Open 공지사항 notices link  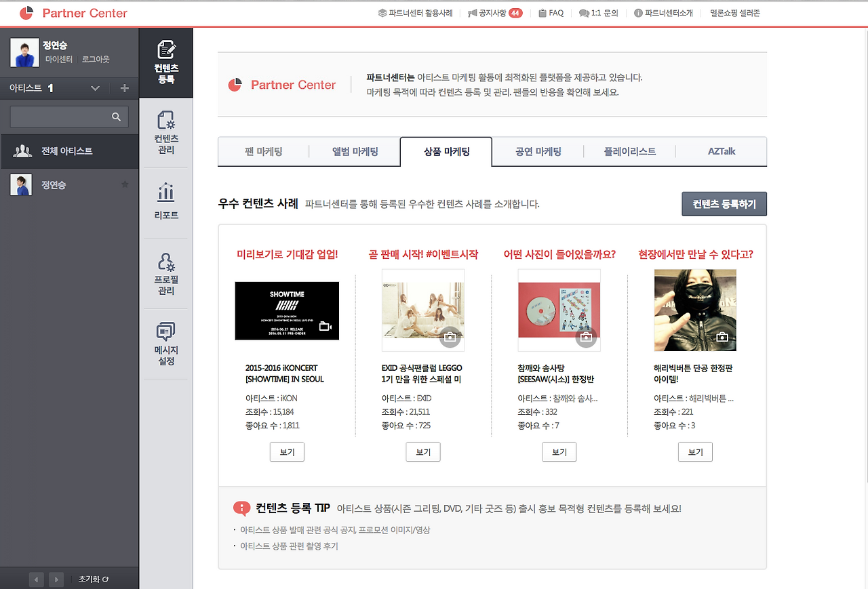[487, 13]
